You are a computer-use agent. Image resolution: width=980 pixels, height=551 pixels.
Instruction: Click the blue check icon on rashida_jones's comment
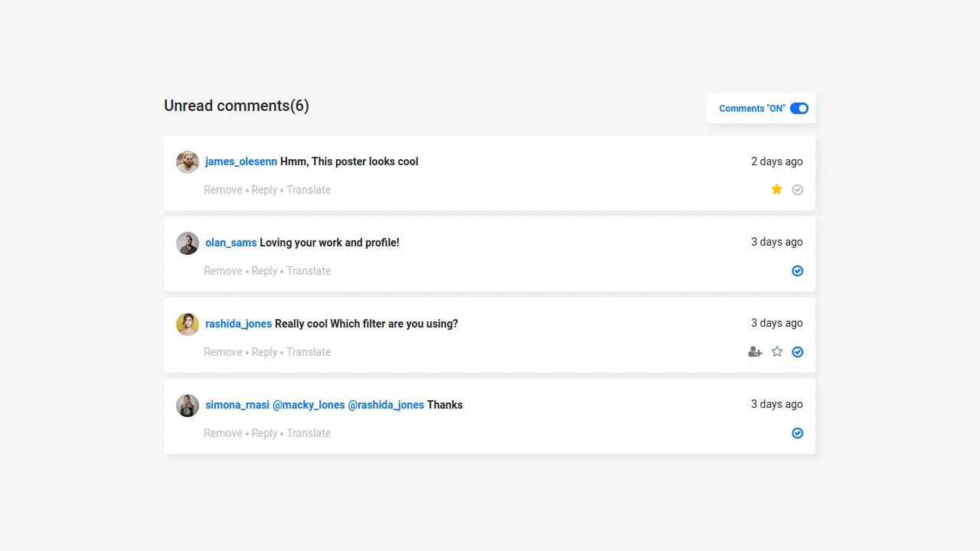point(797,351)
